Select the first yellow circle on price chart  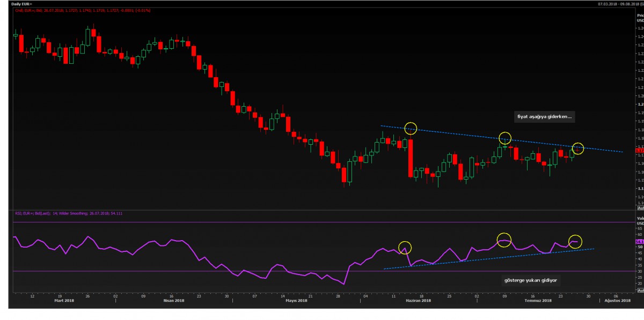[411, 128]
